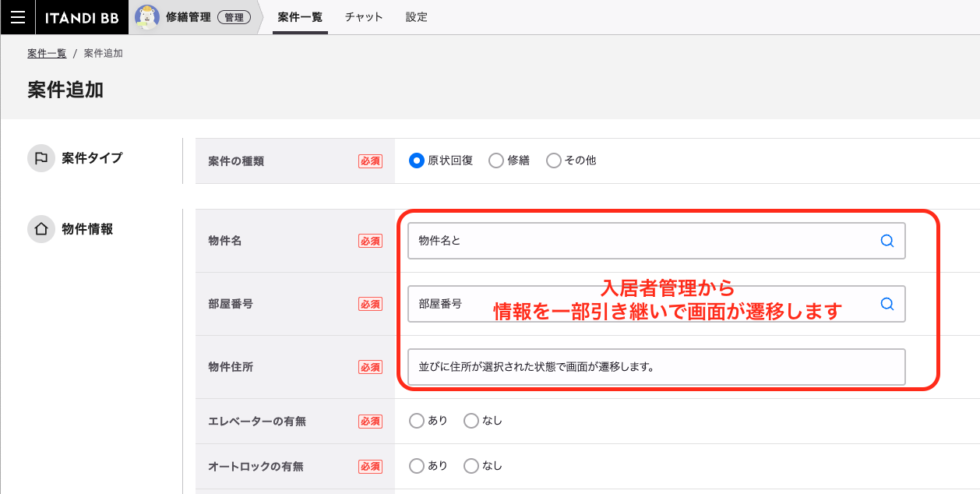This screenshot has width=980, height=494.
Task: Click the 必須 badge next to 案件の種類
Action: (370, 161)
